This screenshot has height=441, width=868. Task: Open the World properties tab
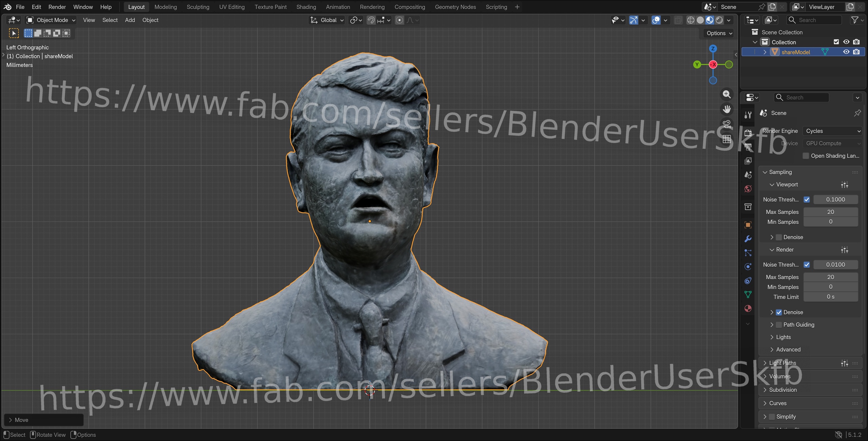coord(748,189)
